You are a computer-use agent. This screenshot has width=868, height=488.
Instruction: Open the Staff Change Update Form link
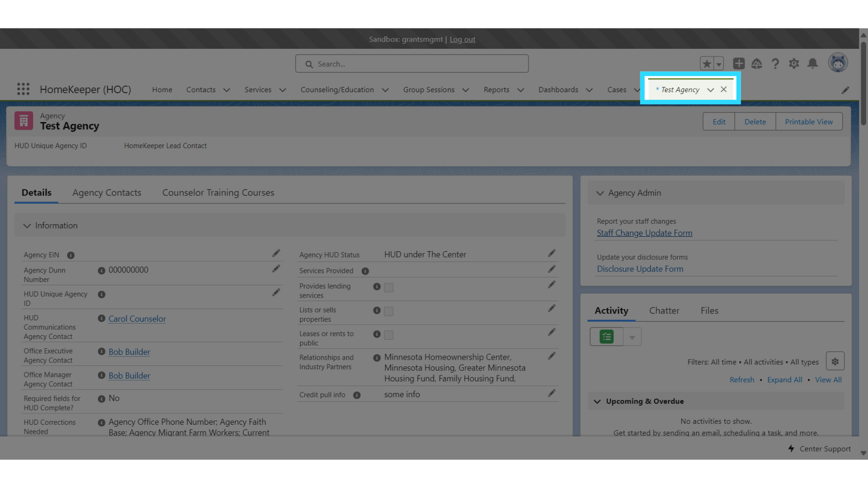pyautogui.click(x=644, y=233)
